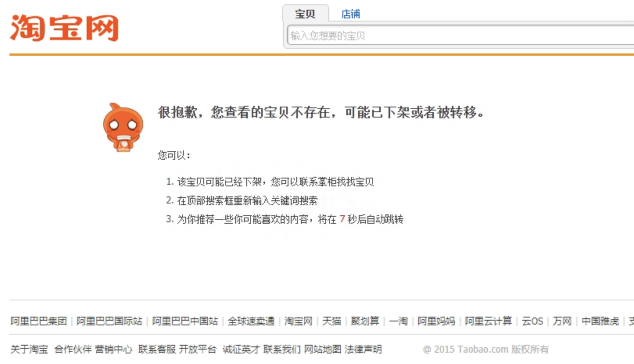Open the 云OS footer link
Image resolution: width=634 pixels, height=364 pixels.
tap(532, 321)
